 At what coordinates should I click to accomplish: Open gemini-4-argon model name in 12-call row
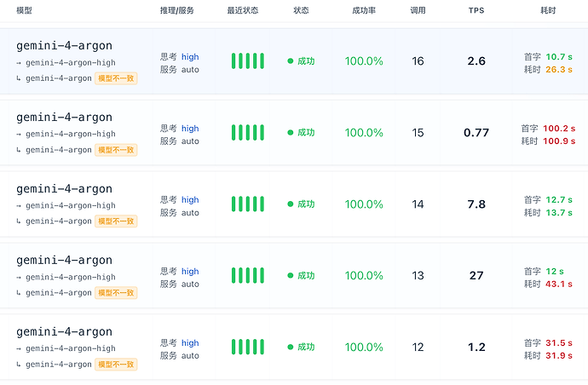coord(64,332)
